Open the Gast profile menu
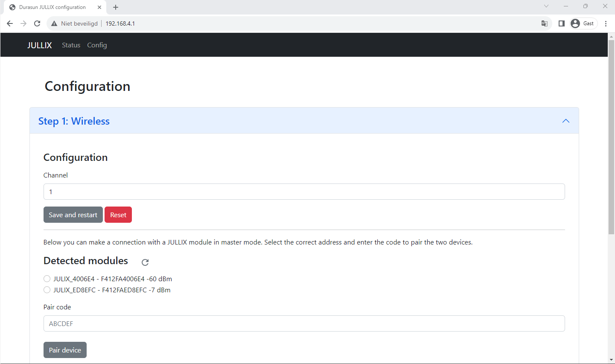Image resolution: width=615 pixels, height=364 pixels. tap(583, 23)
